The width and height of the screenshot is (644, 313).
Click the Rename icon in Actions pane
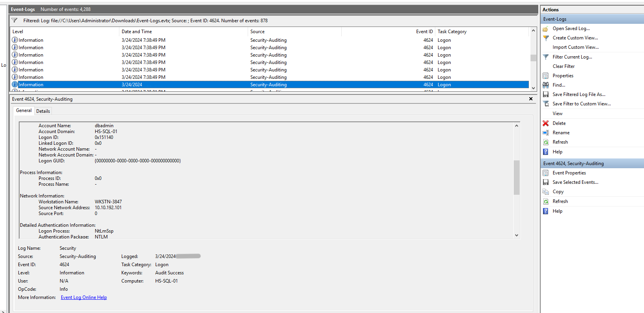point(546,133)
